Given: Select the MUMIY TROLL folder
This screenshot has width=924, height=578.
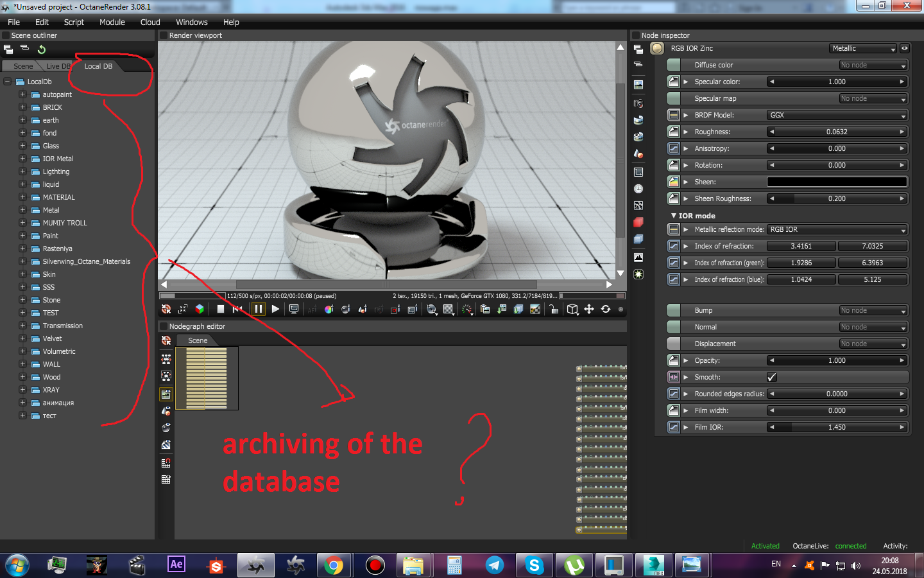Looking at the screenshot, I should coord(65,223).
